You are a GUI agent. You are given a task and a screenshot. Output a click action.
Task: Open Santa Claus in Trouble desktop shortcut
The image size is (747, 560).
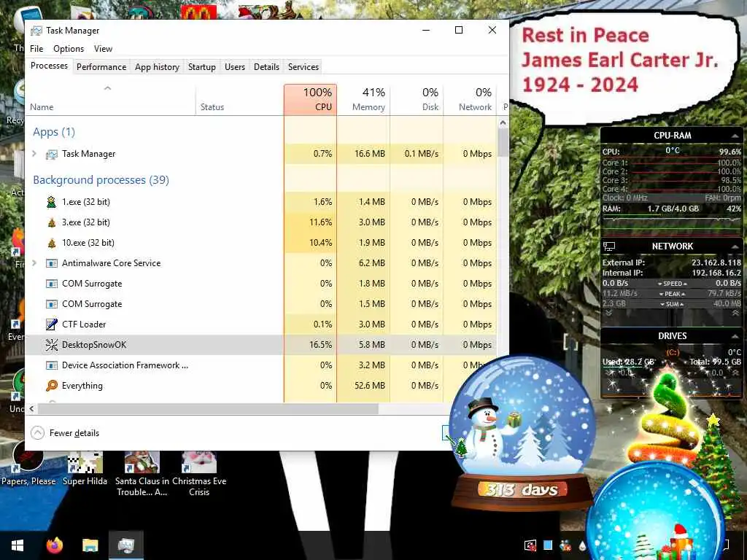pos(142,474)
